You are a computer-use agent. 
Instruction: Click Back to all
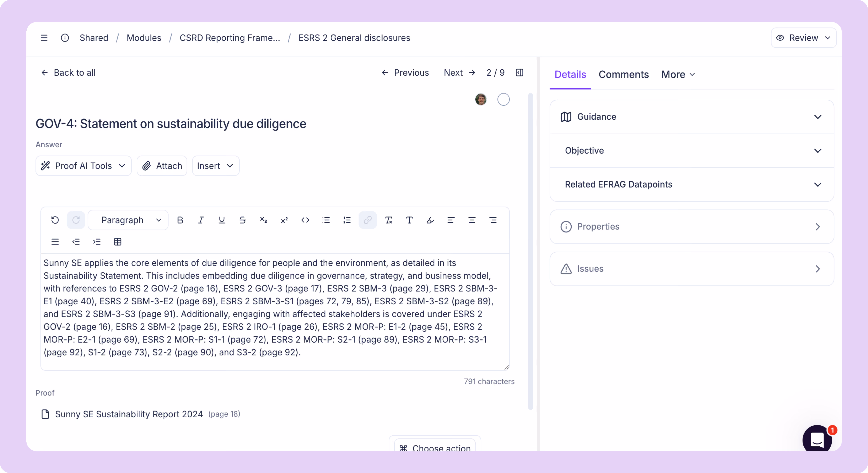click(x=68, y=72)
